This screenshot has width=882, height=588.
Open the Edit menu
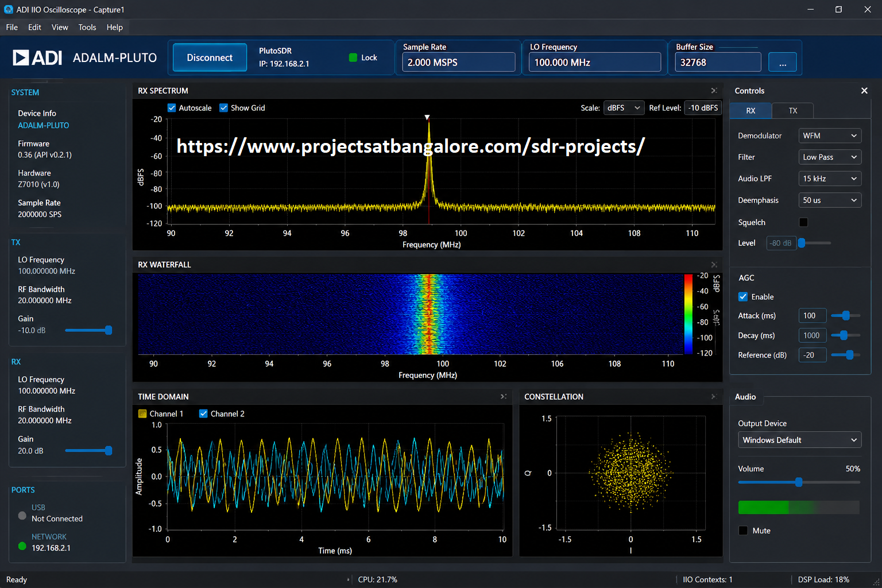[34, 27]
